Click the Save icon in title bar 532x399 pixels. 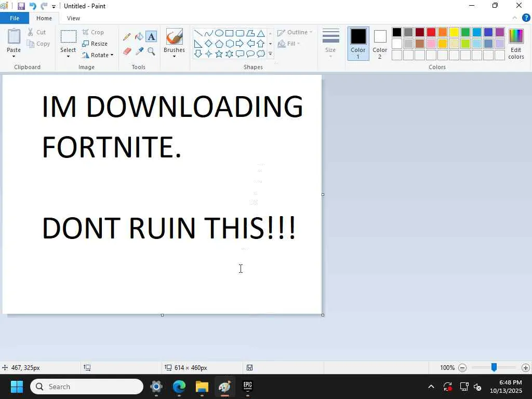tap(21, 6)
